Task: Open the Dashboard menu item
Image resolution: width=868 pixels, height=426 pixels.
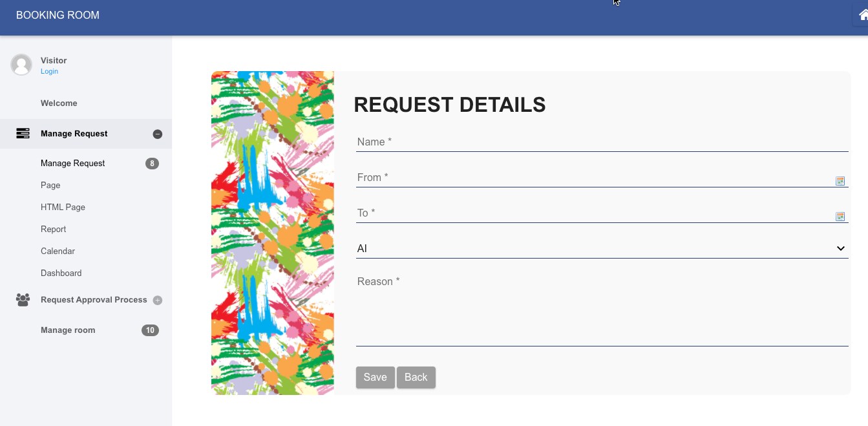Action: tap(61, 273)
